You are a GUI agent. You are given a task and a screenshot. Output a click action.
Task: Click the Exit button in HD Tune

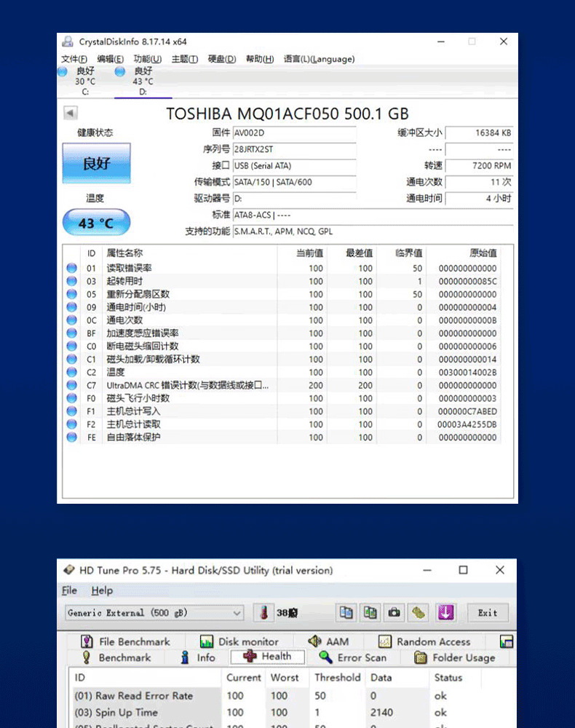click(x=488, y=613)
